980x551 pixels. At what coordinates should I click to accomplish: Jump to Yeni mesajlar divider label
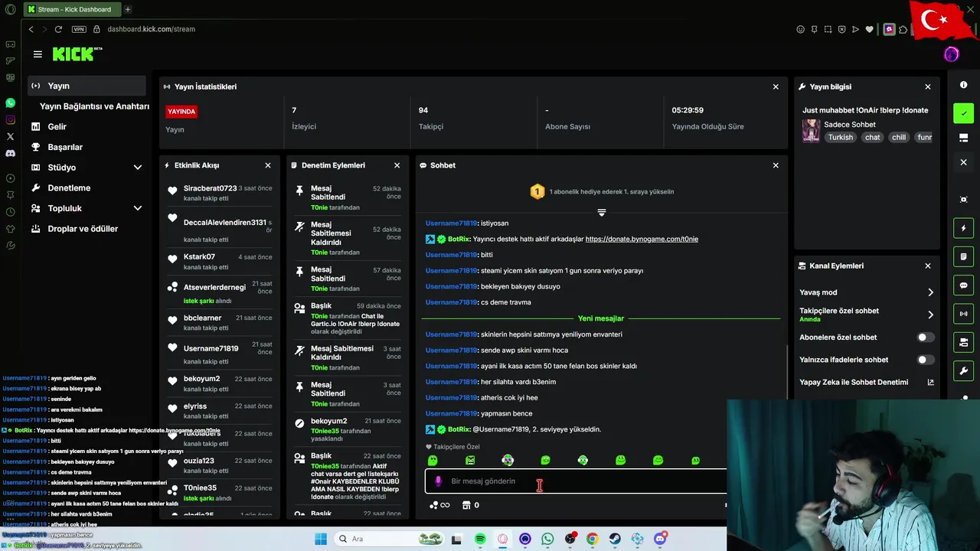point(601,318)
